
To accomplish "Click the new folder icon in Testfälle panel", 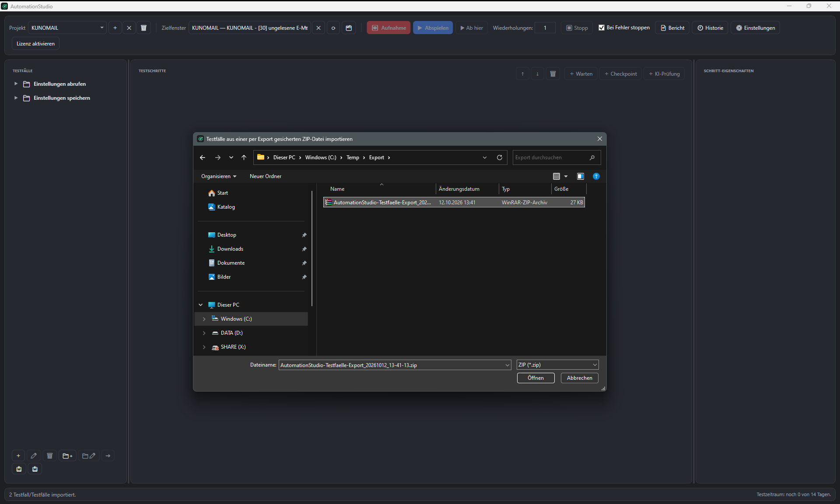I will [x=67, y=455].
